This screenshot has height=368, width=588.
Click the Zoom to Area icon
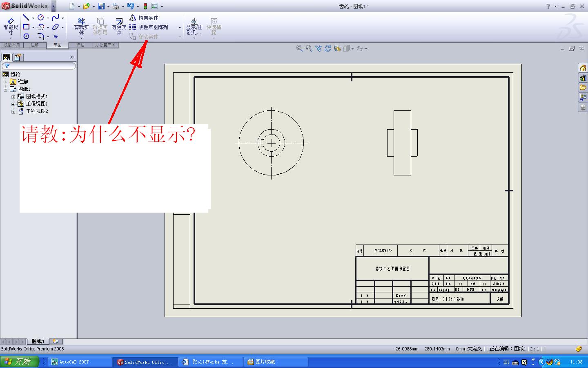tap(309, 48)
